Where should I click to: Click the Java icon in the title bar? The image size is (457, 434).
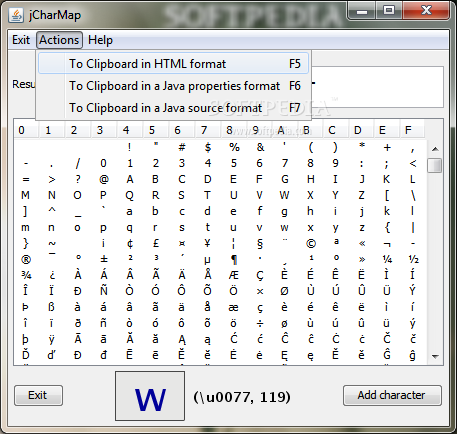(16, 15)
